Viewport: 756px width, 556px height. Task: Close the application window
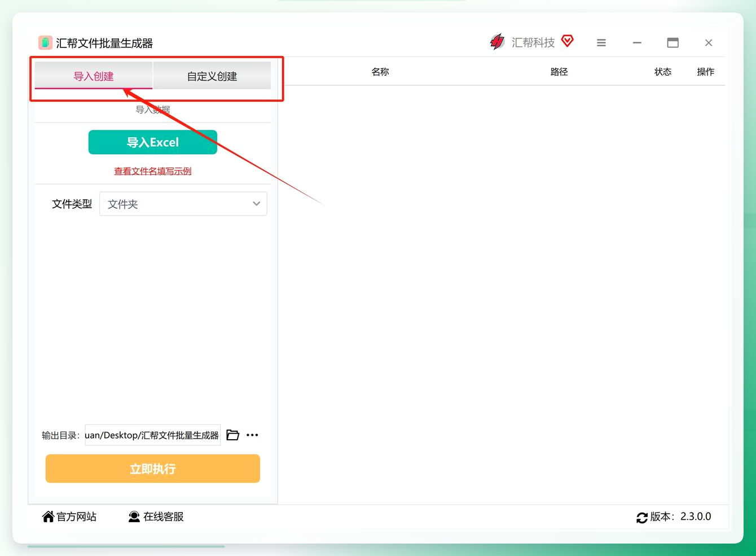pos(709,43)
